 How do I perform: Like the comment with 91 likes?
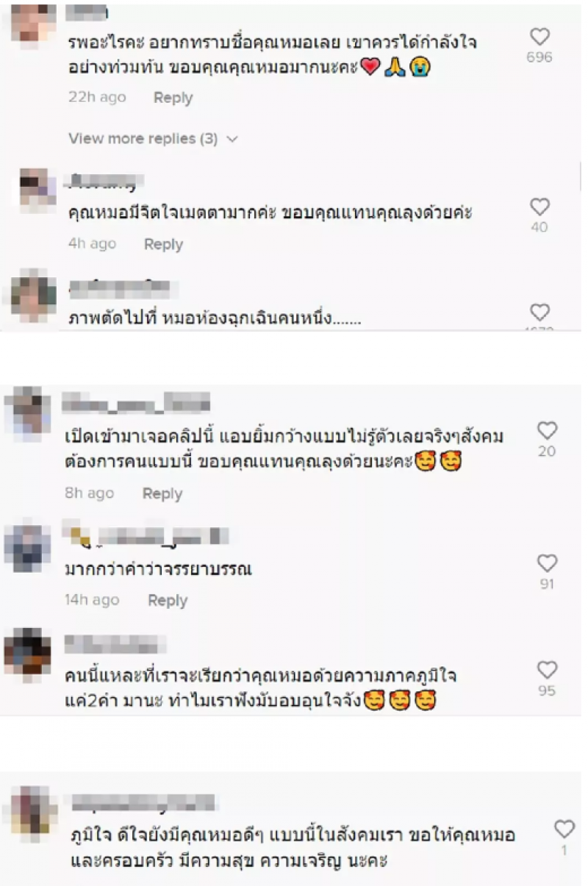547,564
